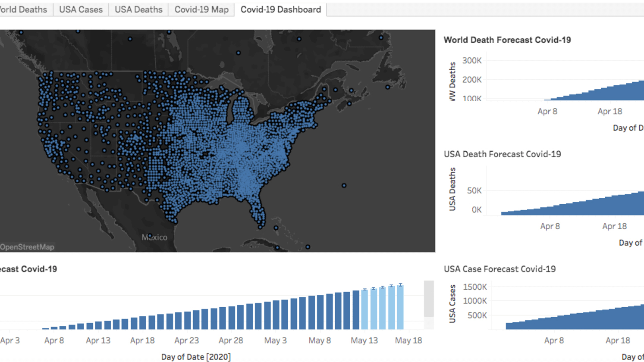Select the May 18 label on bar chart axis

[408, 340]
